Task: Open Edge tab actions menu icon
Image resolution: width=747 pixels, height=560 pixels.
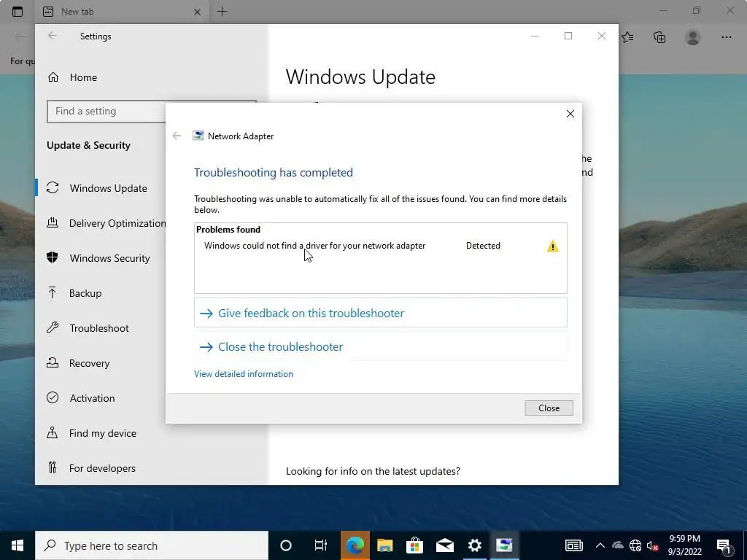Action: (18, 12)
